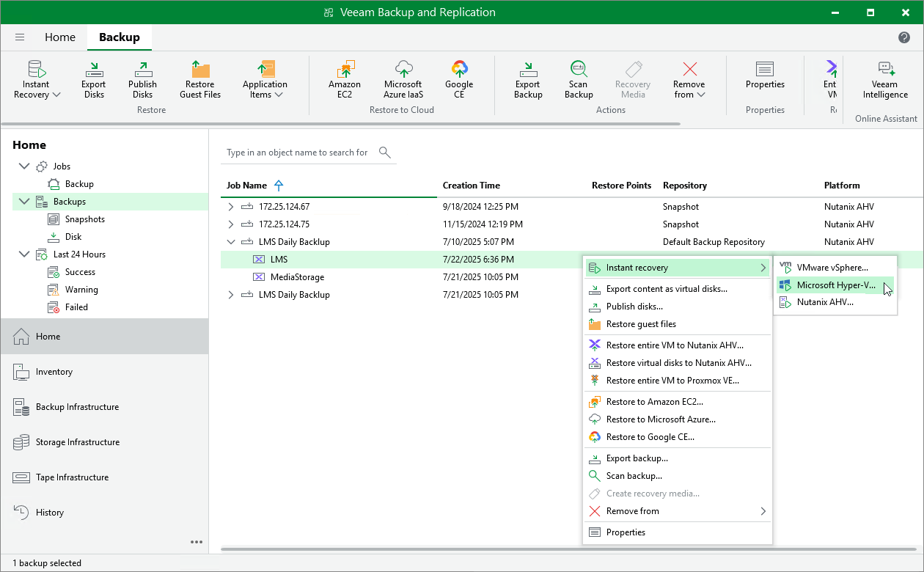
Task: Collapse the LMS Daily Backup tree node
Action: tap(230, 241)
